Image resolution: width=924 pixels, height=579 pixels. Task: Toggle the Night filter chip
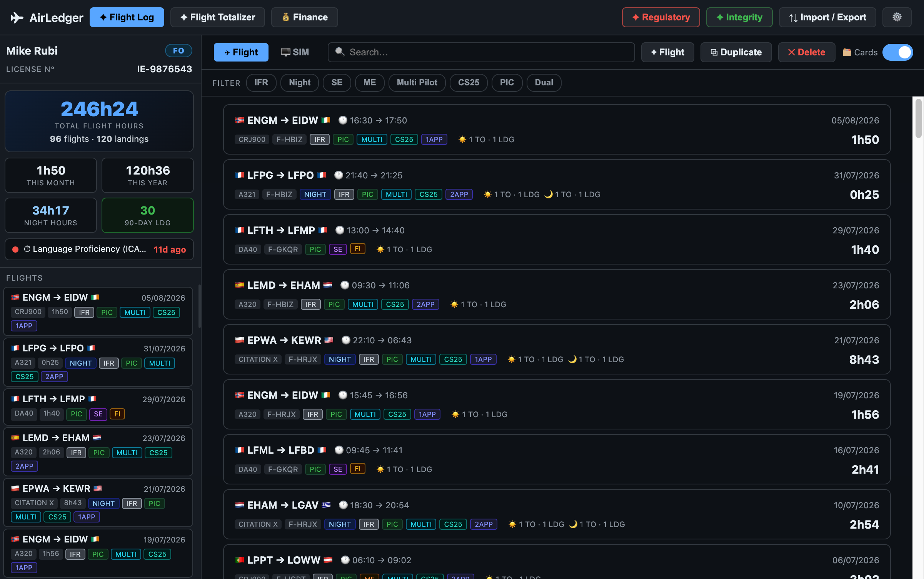300,83
